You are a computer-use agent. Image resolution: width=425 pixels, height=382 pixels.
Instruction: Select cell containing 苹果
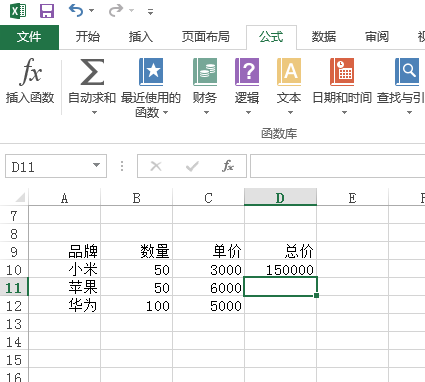(x=65, y=288)
